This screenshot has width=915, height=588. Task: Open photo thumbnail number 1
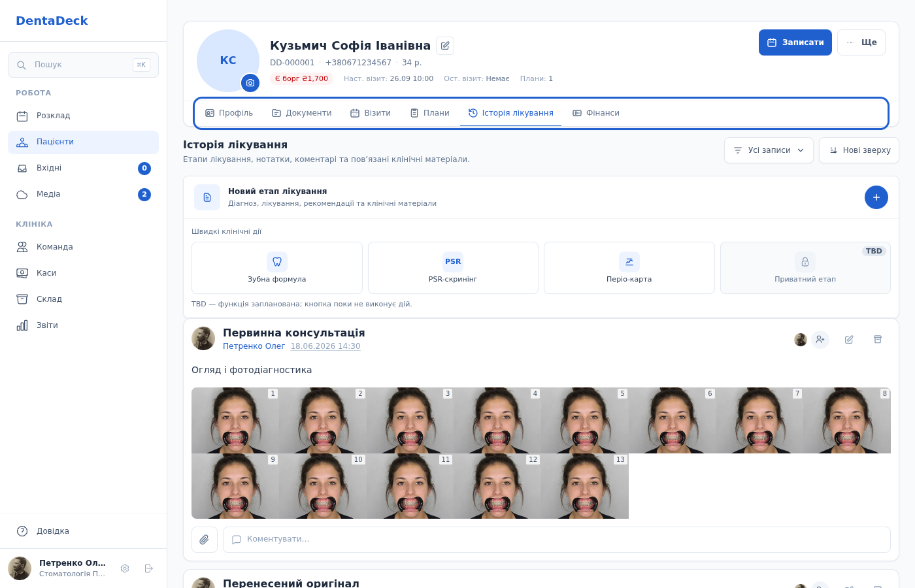(x=235, y=420)
